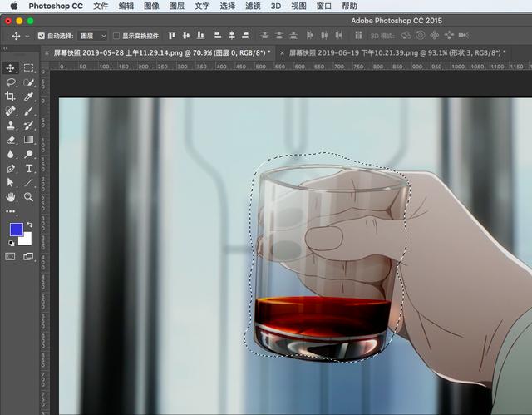Open the 编辑 (Edit) menu
This screenshot has width=532, height=415.
tap(126, 6)
